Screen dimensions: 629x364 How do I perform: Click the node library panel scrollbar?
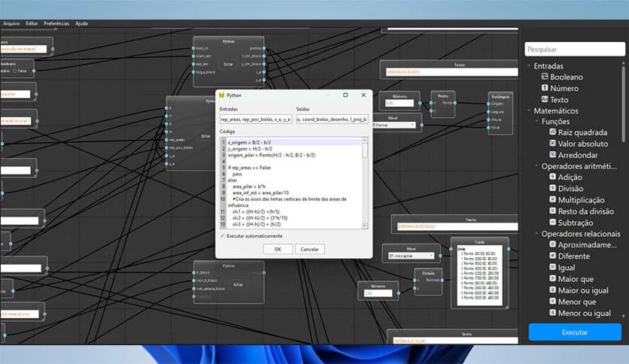[624, 104]
